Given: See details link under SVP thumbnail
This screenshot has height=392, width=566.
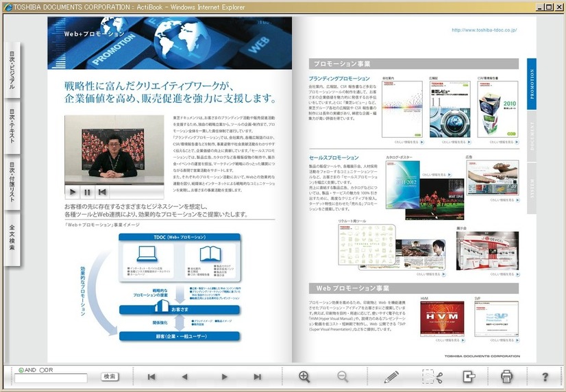Looking at the screenshot, I should point(504,340).
